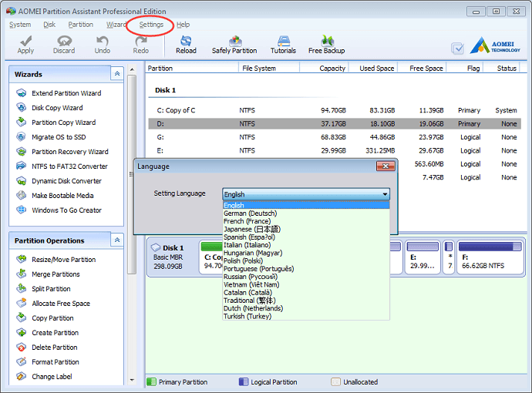
Task: Open the Settings menu
Action: [x=151, y=25]
